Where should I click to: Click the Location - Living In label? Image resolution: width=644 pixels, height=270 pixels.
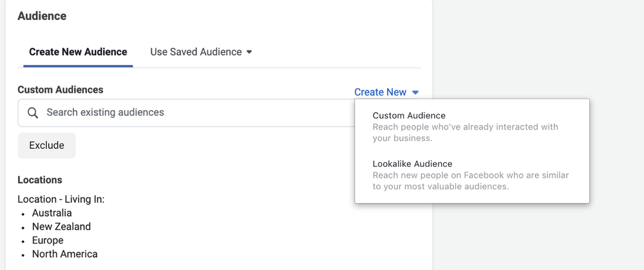[61, 200]
